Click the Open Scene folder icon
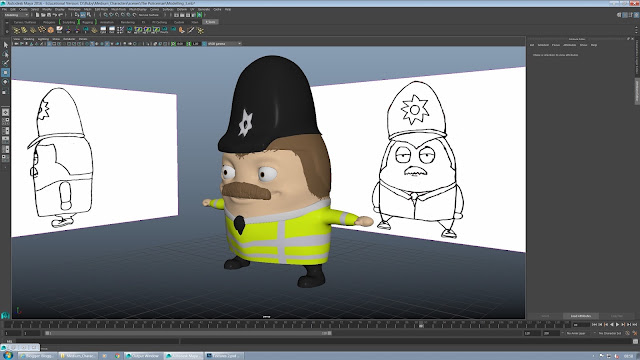Viewport: 640px width, 360px height. (x=43, y=15)
